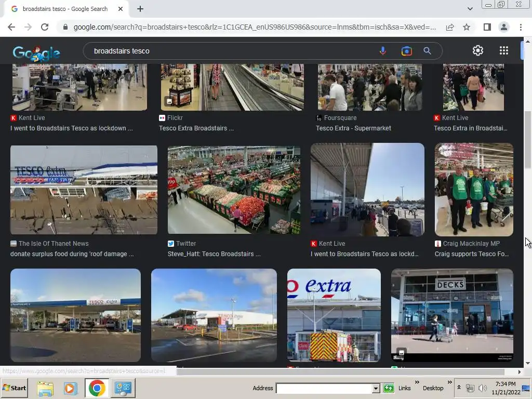Screen dimensions: 532x399
Task: Click the network tray icon
Action: [470, 388]
